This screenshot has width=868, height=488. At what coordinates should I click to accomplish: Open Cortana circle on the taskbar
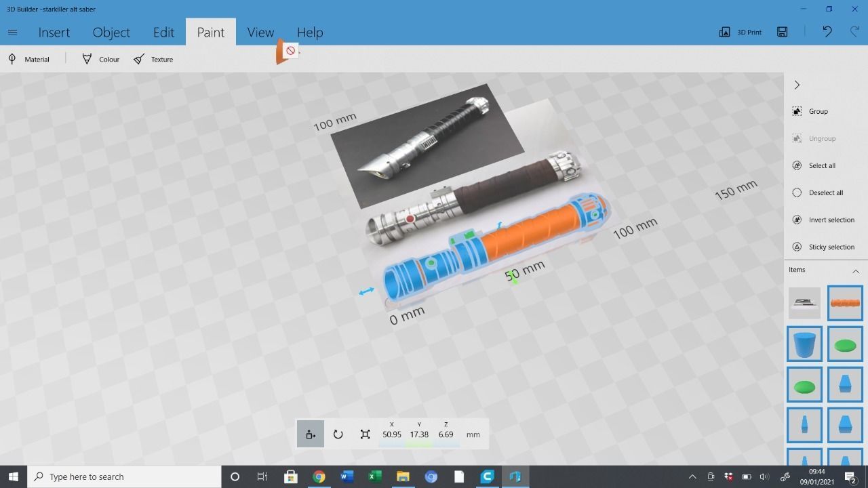click(235, 476)
